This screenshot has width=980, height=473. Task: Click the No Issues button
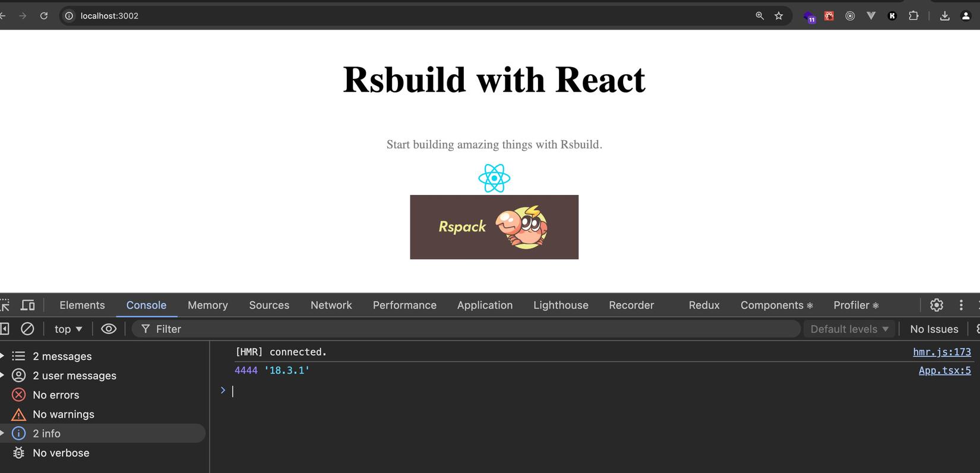(x=934, y=329)
